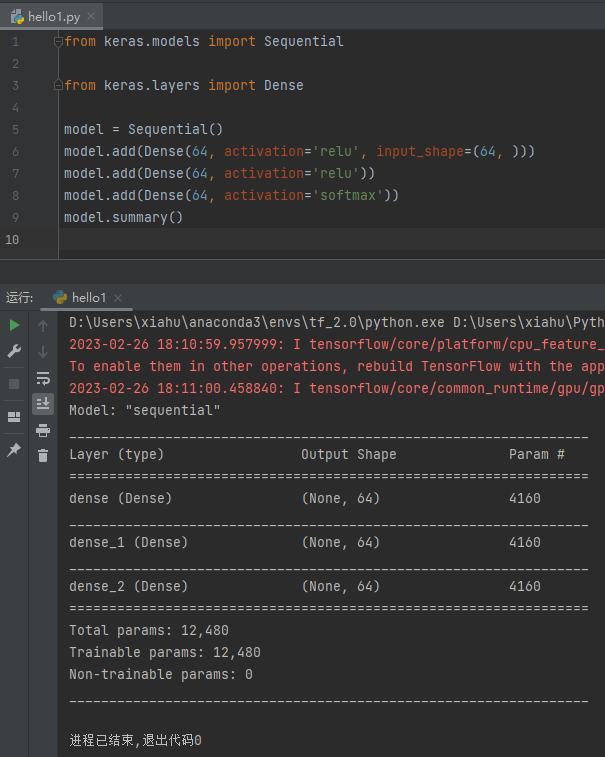605x757 pixels.
Task: Click the 18:11:00 gpu log line
Action: pos(337,388)
